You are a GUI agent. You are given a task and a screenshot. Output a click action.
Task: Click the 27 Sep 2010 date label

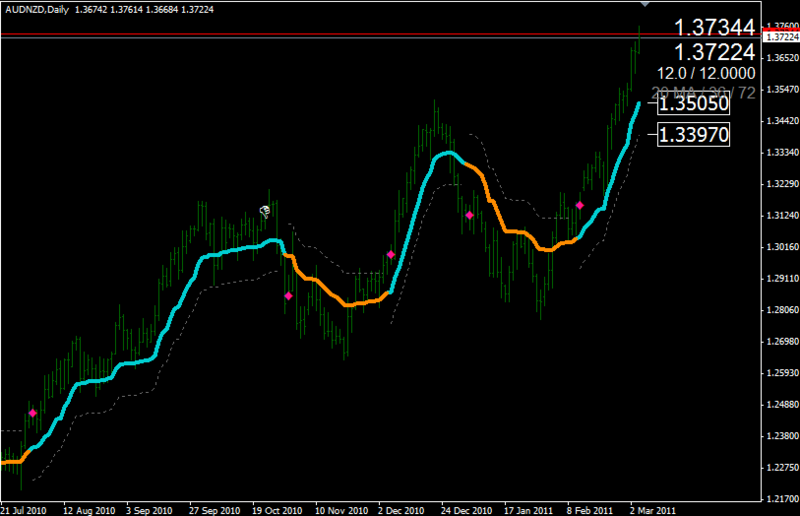click(x=214, y=510)
